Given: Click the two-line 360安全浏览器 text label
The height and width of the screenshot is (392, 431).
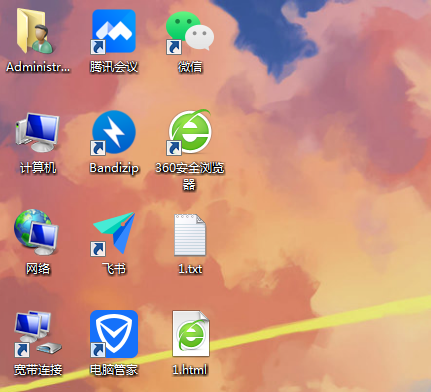Looking at the screenshot, I should (189, 176).
